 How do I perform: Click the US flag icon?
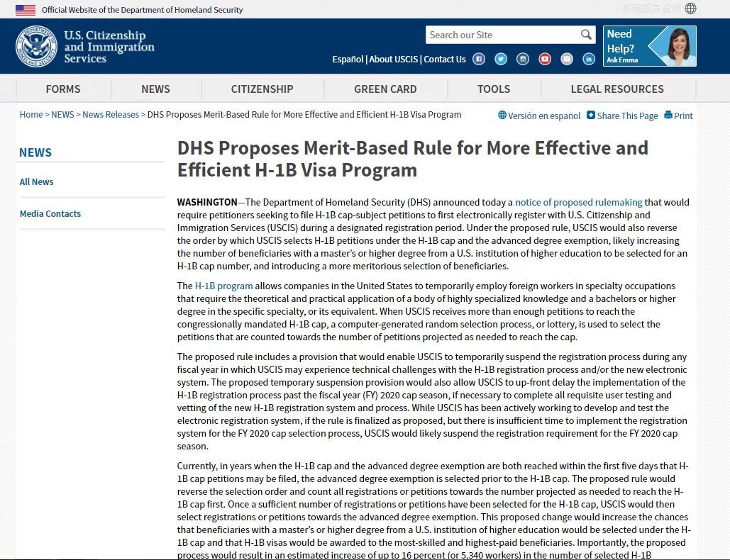tap(25, 10)
